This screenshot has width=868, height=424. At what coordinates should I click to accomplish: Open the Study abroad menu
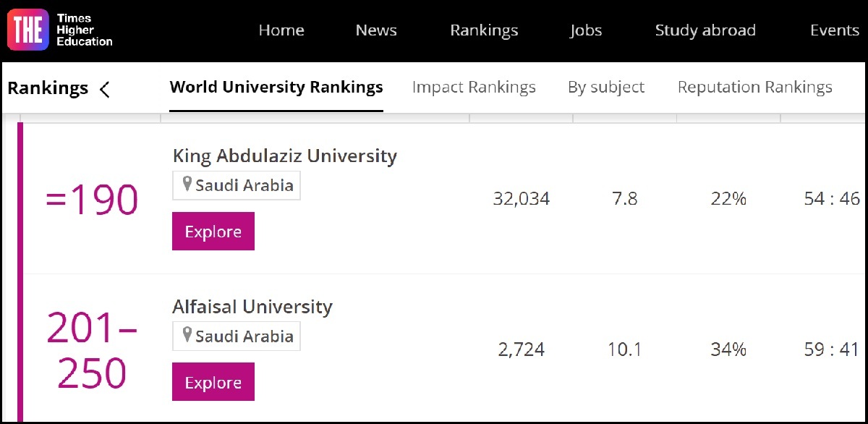[x=705, y=30]
